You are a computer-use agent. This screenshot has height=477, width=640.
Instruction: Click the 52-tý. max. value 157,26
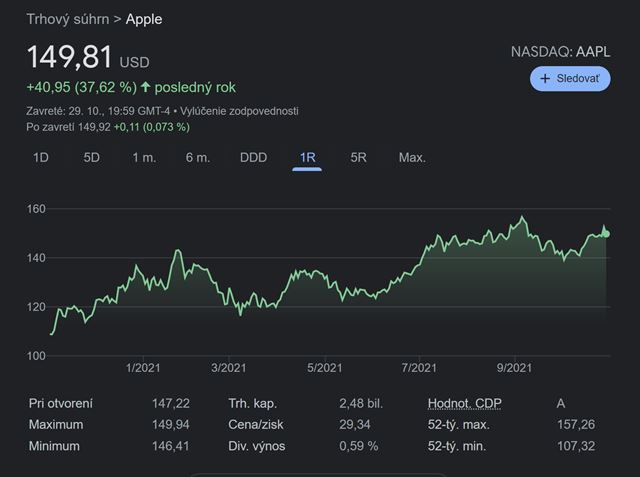[576, 425]
